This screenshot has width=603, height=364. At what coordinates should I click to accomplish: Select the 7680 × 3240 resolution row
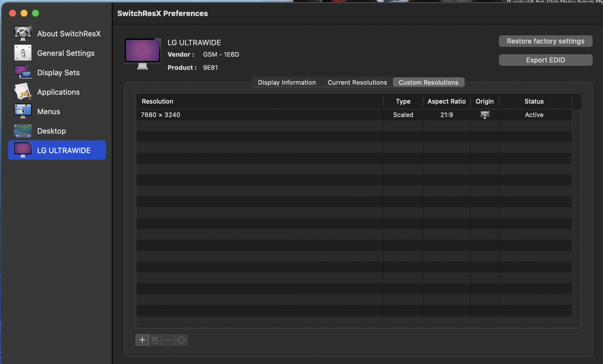click(x=259, y=115)
